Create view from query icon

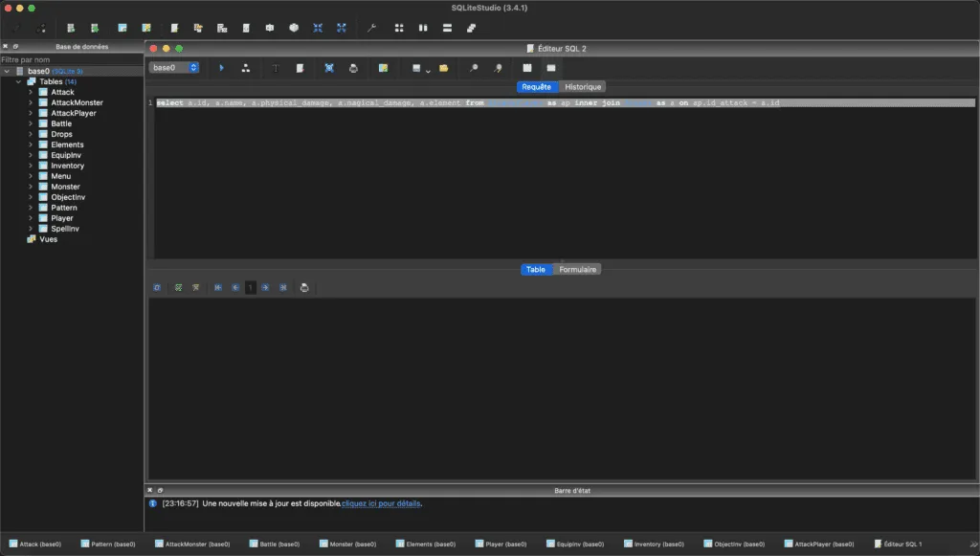click(383, 68)
